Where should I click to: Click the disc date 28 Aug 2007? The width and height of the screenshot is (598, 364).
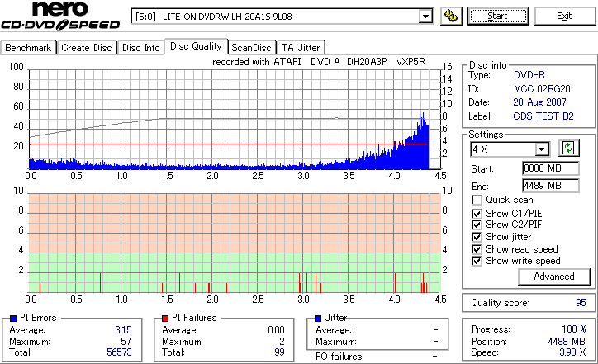(x=539, y=102)
